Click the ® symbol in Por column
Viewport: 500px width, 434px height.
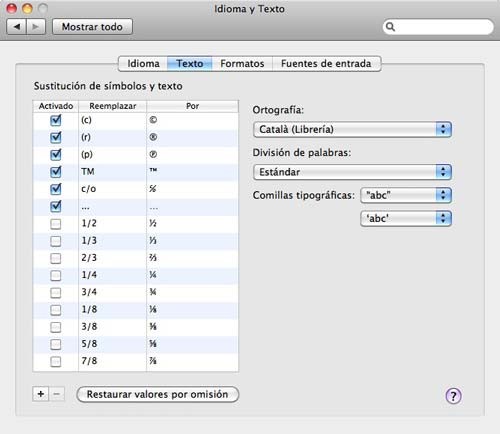click(x=153, y=137)
